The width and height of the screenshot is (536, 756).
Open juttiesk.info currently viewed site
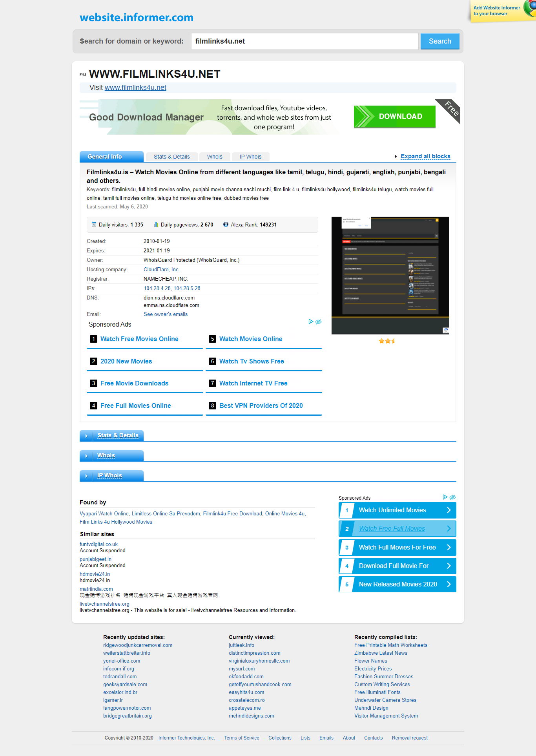coord(241,645)
